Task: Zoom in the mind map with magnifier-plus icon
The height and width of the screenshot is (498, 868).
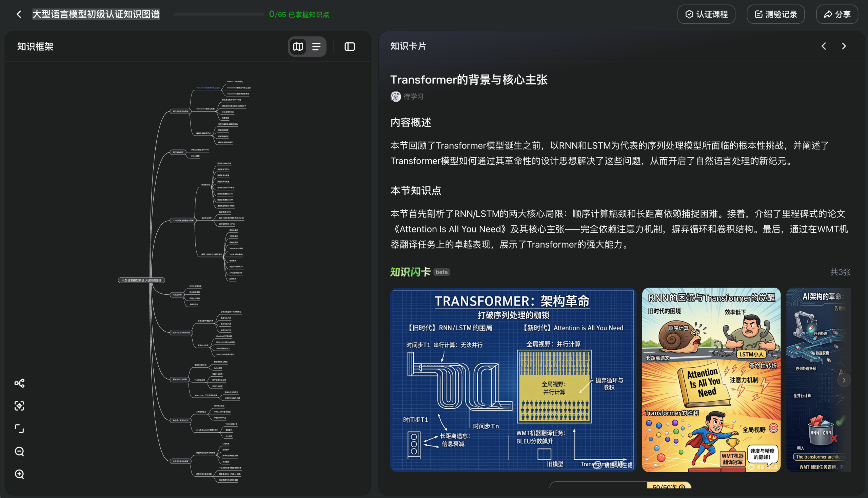Action: 19,474
